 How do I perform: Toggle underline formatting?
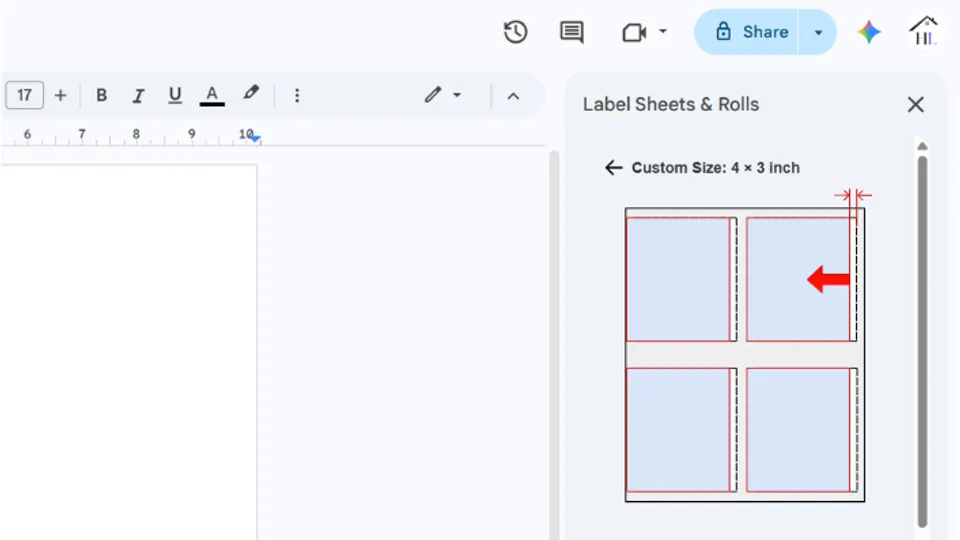click(x=175, y=95)
